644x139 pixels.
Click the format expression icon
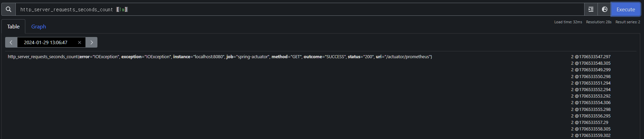click(591, 9)
